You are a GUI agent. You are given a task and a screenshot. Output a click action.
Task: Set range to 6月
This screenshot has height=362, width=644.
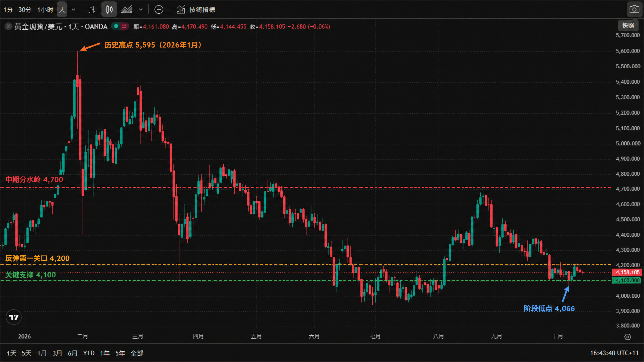(x=73, y=353)
